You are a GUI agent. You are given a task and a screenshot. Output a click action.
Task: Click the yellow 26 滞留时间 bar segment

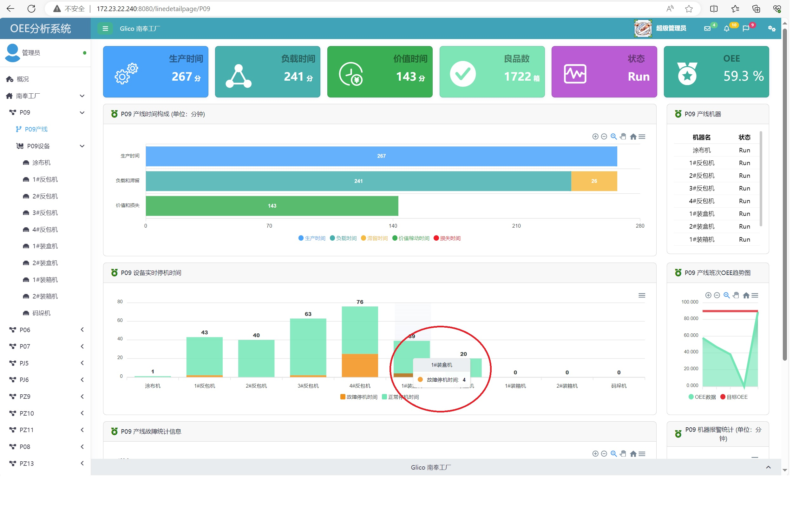(x=594, y=181)
